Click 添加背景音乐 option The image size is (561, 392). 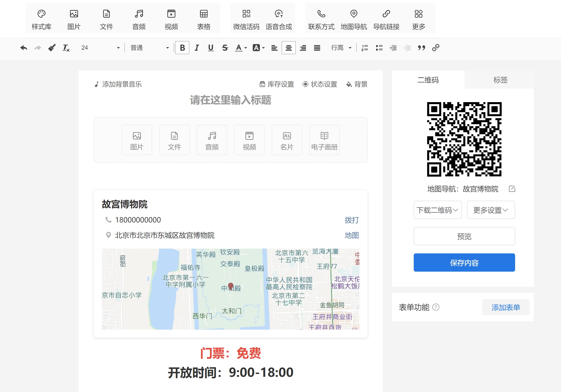118,84
